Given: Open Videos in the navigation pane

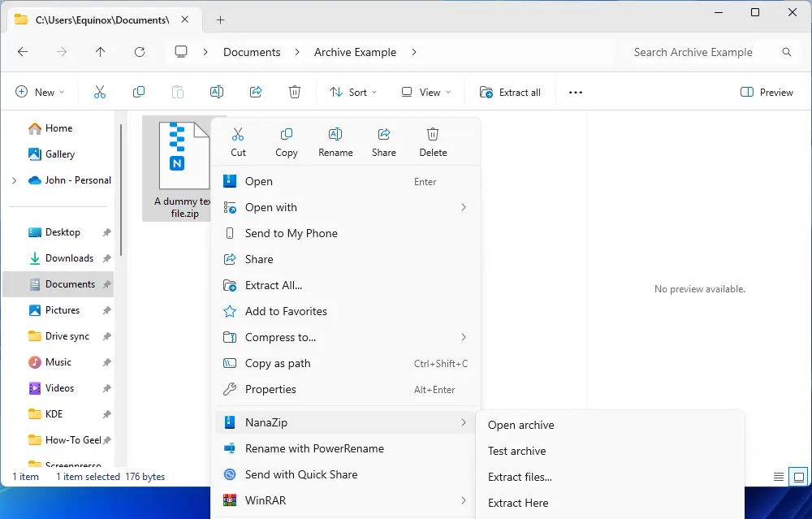Looking at the screenshot, I should coord(58,388).
